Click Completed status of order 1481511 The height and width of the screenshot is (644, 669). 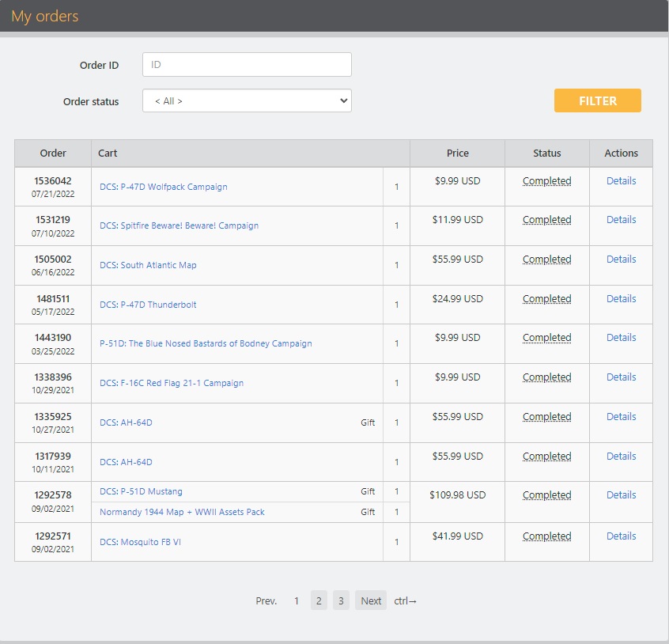click(x=547, y=299)
